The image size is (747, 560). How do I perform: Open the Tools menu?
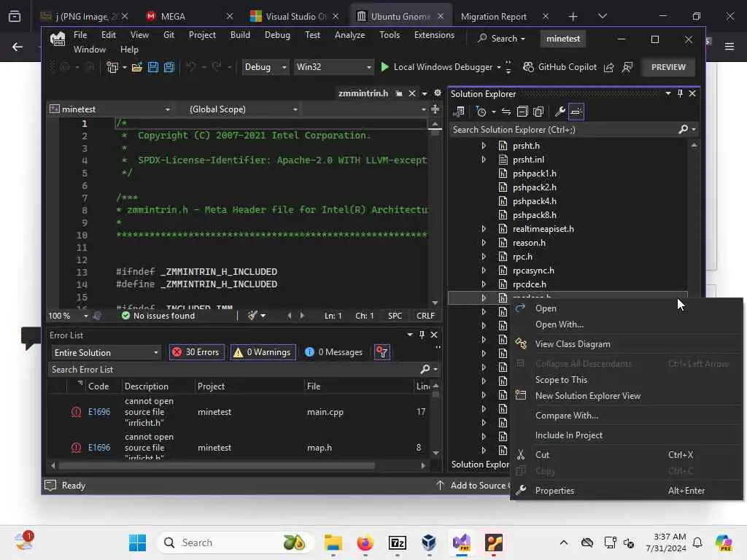390,35
